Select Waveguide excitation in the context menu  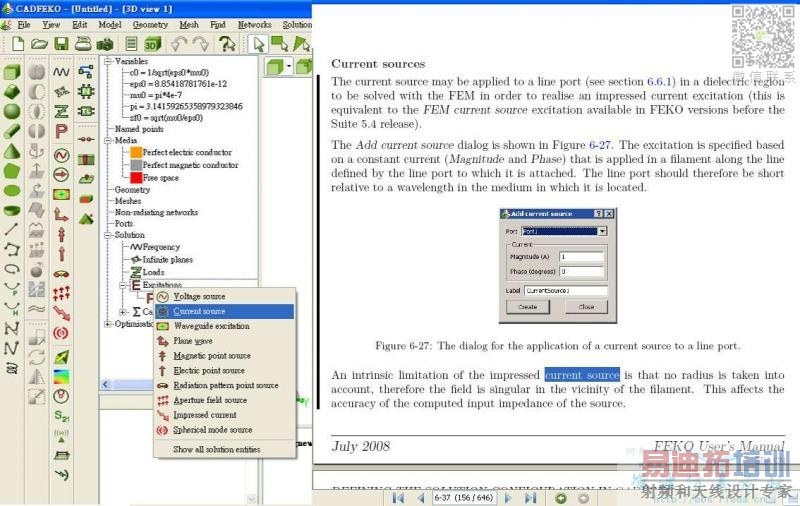pyautogui.click(x=224, y=326)
